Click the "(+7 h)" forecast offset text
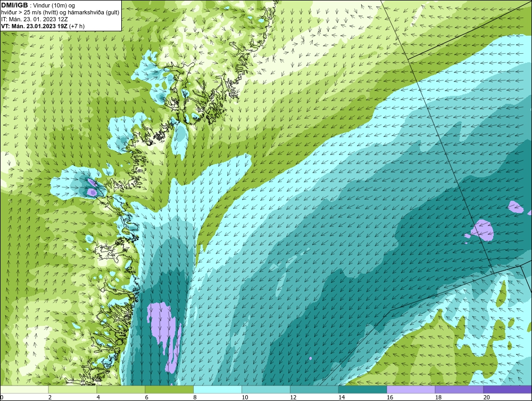This screenshot has height=401, width=532. pos(77,26)
